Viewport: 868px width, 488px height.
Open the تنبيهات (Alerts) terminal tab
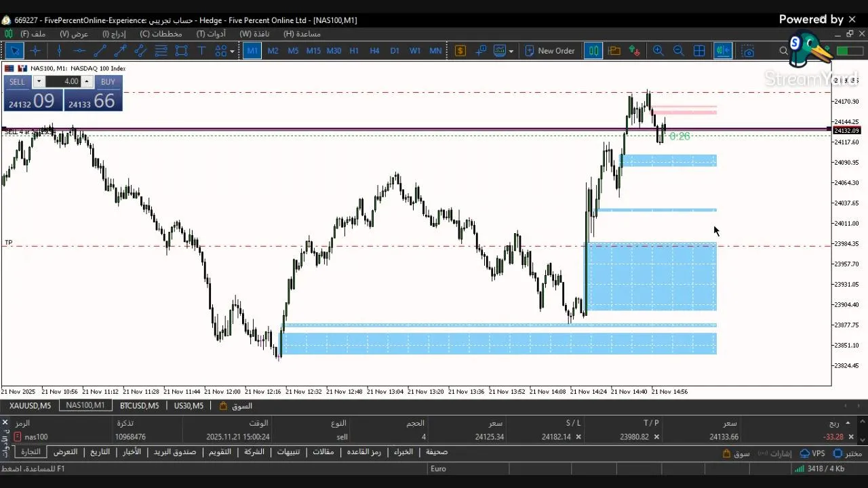pos(290,452)
